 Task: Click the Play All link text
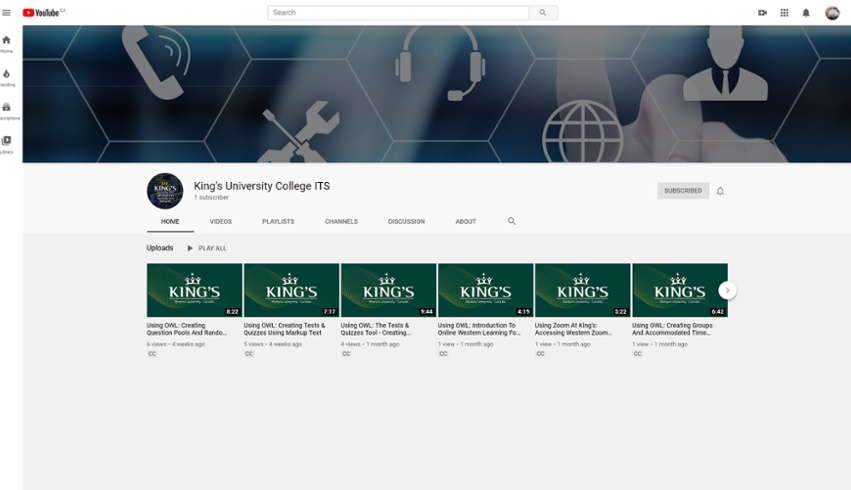213,249
